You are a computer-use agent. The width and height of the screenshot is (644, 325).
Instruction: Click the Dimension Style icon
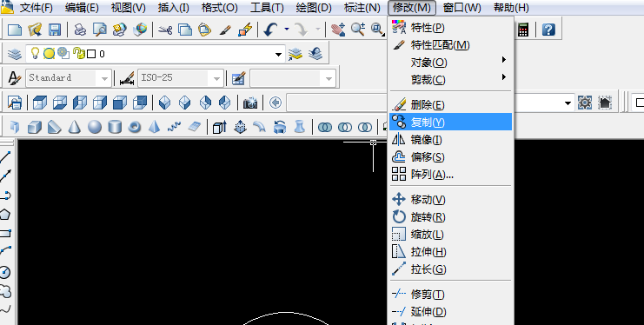click(x=127, y=78)
